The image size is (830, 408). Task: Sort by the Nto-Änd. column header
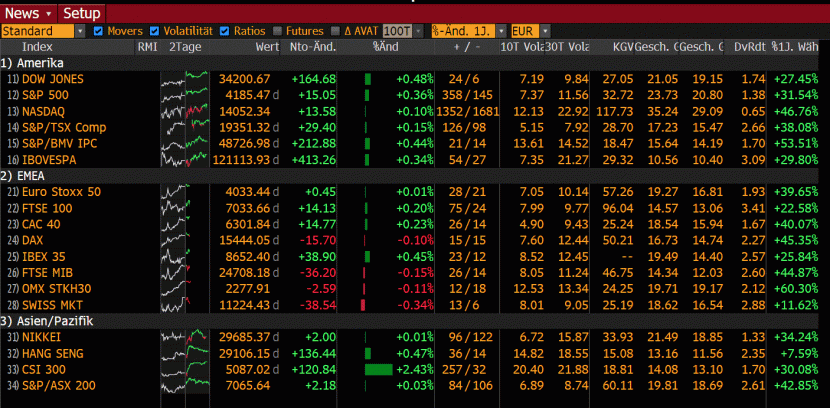click(313, 47)
